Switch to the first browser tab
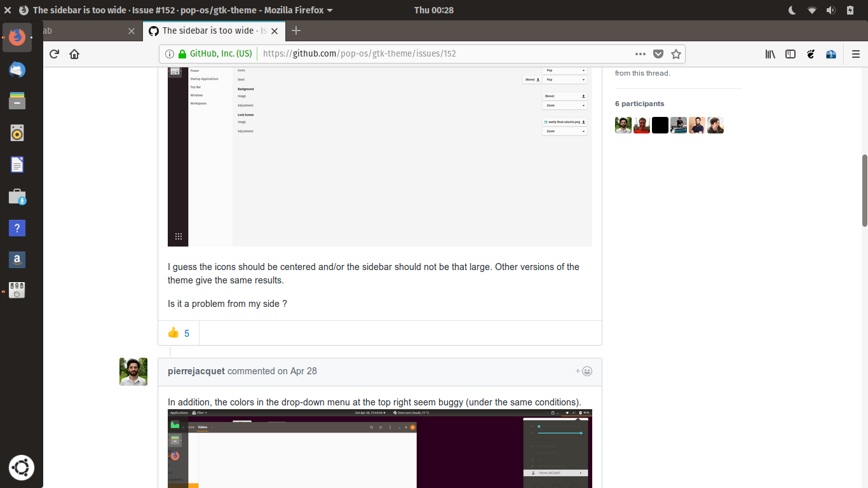The height and width of the screenshot is (488, 868). 83,30
